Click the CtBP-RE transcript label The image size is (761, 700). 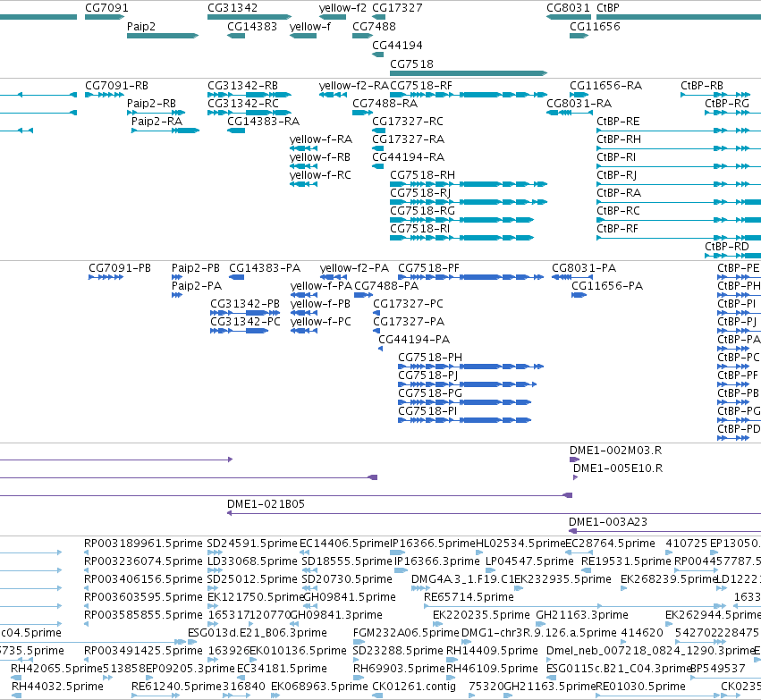[x=618, y=122]
